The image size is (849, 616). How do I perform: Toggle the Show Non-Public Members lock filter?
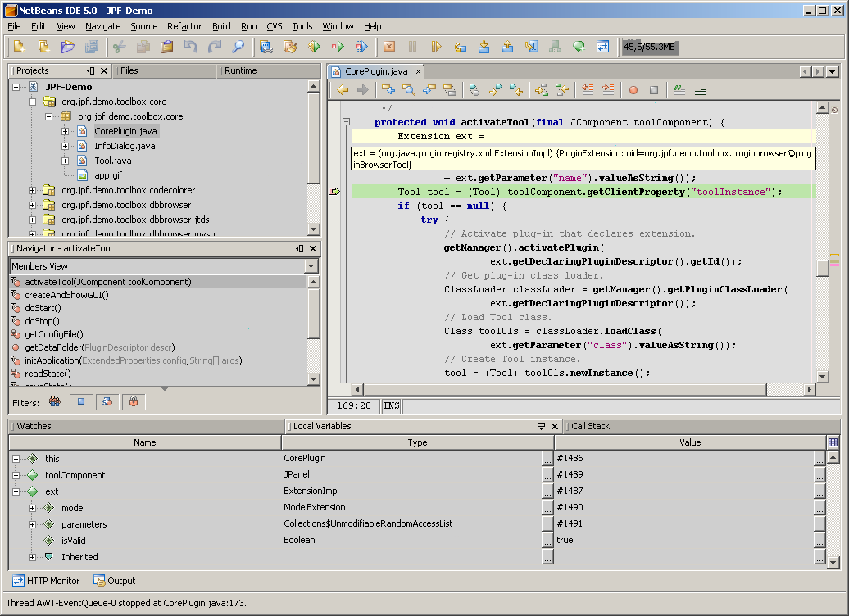click(x=134, y=401)
